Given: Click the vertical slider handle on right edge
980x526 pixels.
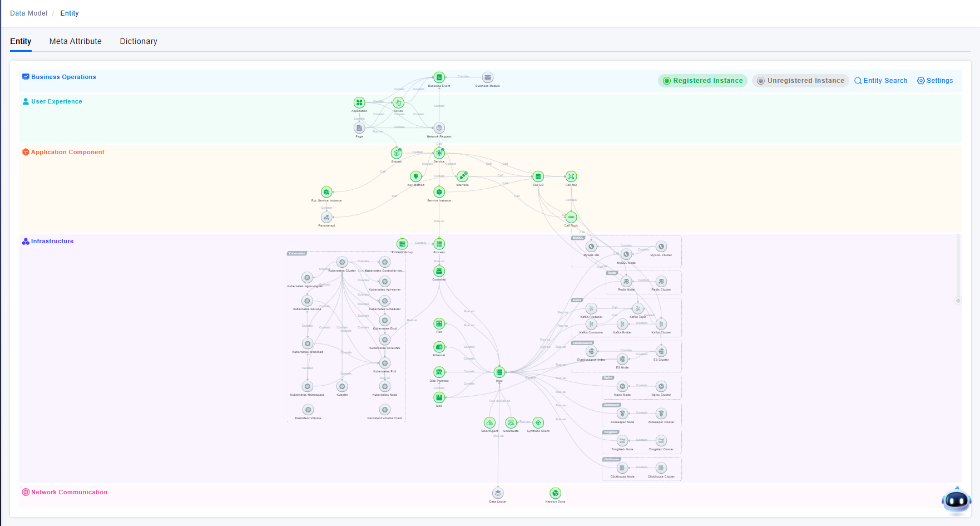Looking at the screenshot, I should tap(958, 301).
